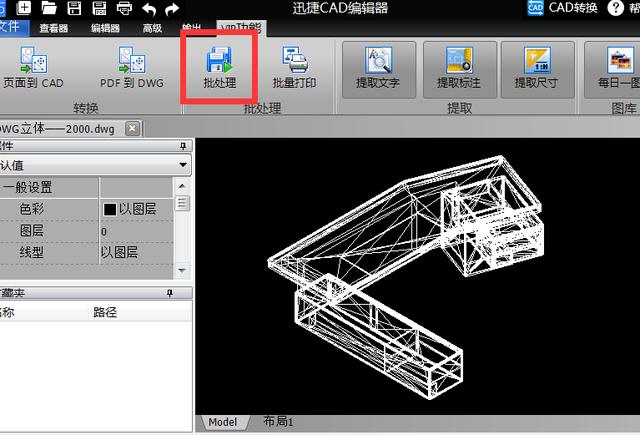The image size is (640, 435).
Task: Click the properties scrollbar thumb
Action: pyautogui.click(x=182, y=203)
